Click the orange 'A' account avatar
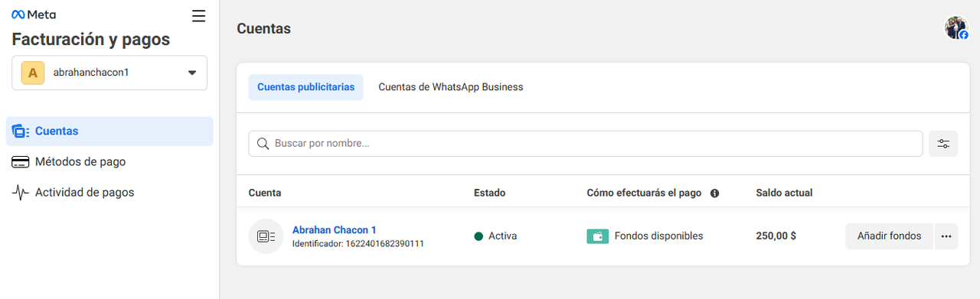This screenshot has height=299, width=980. click(32, 73)
